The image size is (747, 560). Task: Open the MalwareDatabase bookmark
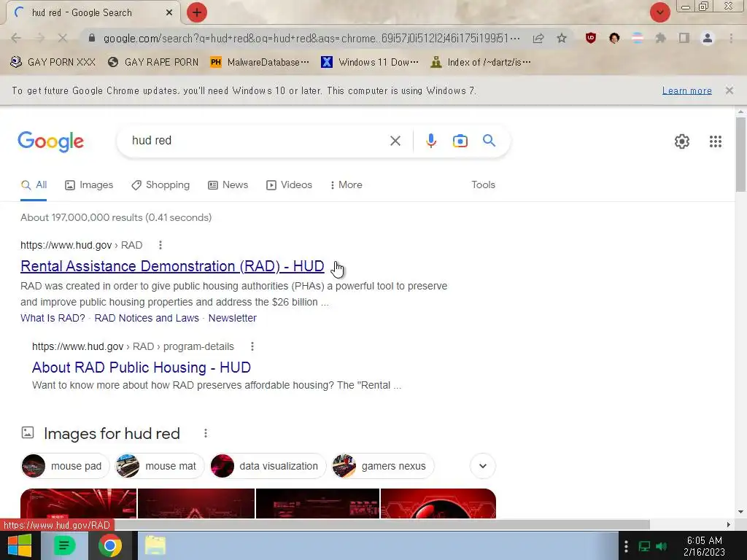pyautogui.click(x=259, y=62)
